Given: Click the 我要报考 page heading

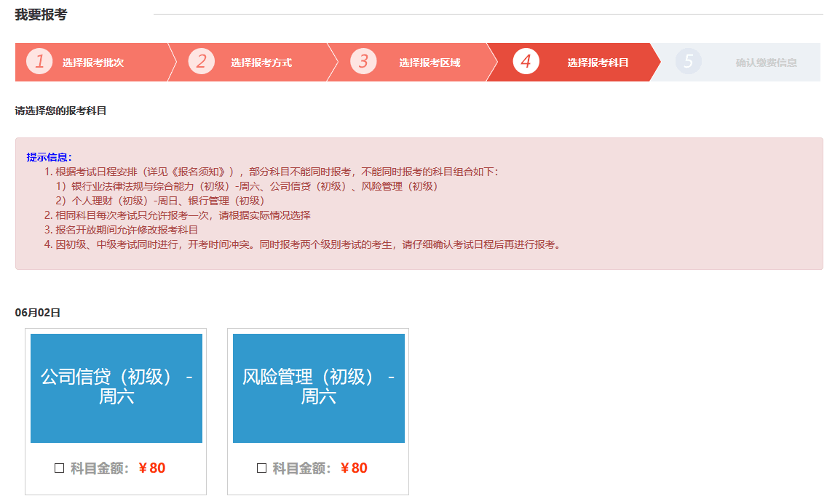Looking at the screenshot, I should 41,15.
